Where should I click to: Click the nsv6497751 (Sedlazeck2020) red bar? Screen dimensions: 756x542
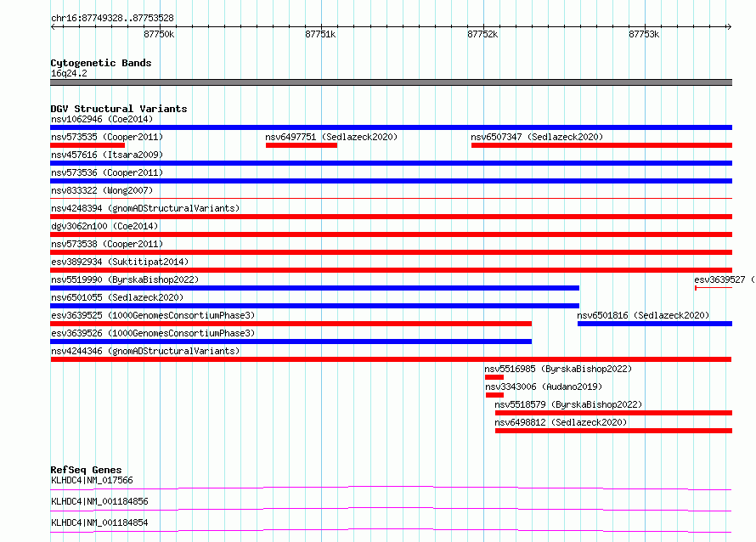pyautogui.click(x=302, y=145)
